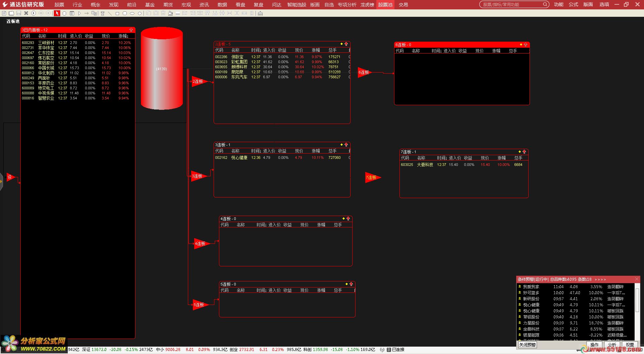Open the 功能 menu at top right
Image resolution: width=644 pixels, height=354 pixels.
click(558, 4)
